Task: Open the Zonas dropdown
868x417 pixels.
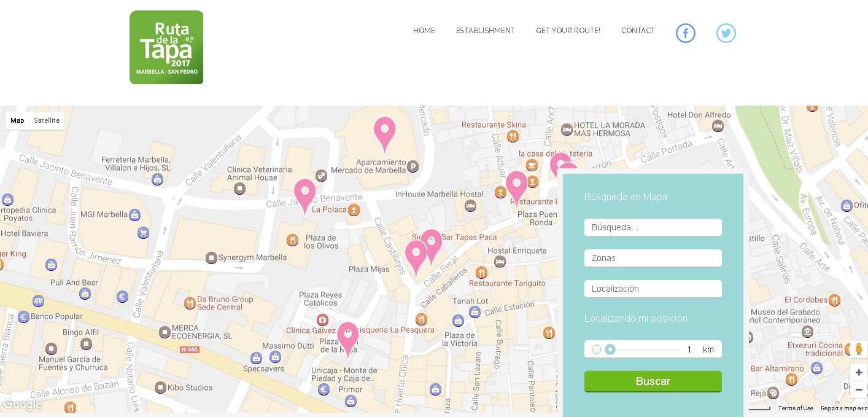Action: coord(653,258)
